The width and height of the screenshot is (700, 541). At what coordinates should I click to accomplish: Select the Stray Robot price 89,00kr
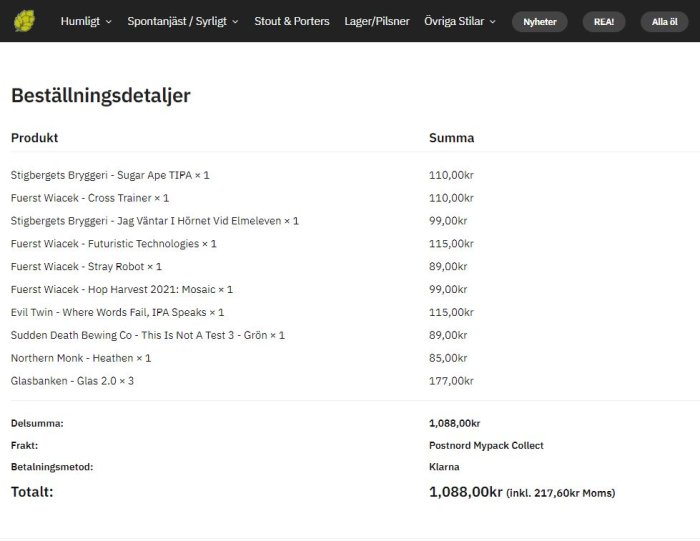(x=448, y=266)
